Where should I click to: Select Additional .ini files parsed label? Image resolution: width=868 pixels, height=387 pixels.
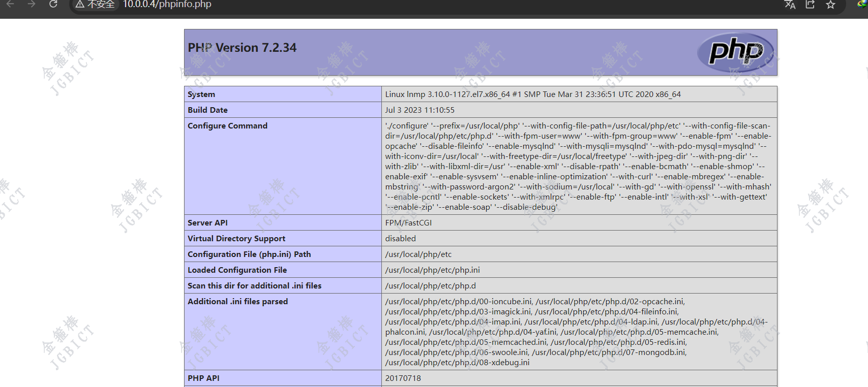[237, 302]
